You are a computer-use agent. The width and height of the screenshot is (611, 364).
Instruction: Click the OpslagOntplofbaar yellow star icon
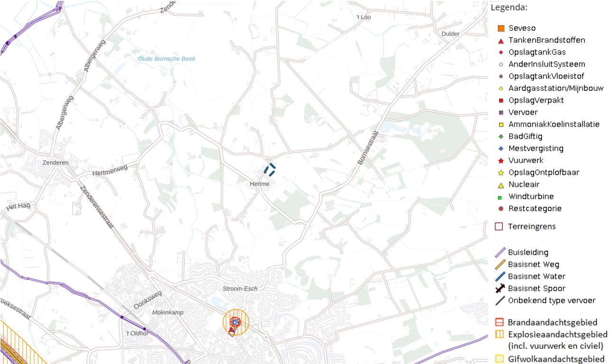501,173
